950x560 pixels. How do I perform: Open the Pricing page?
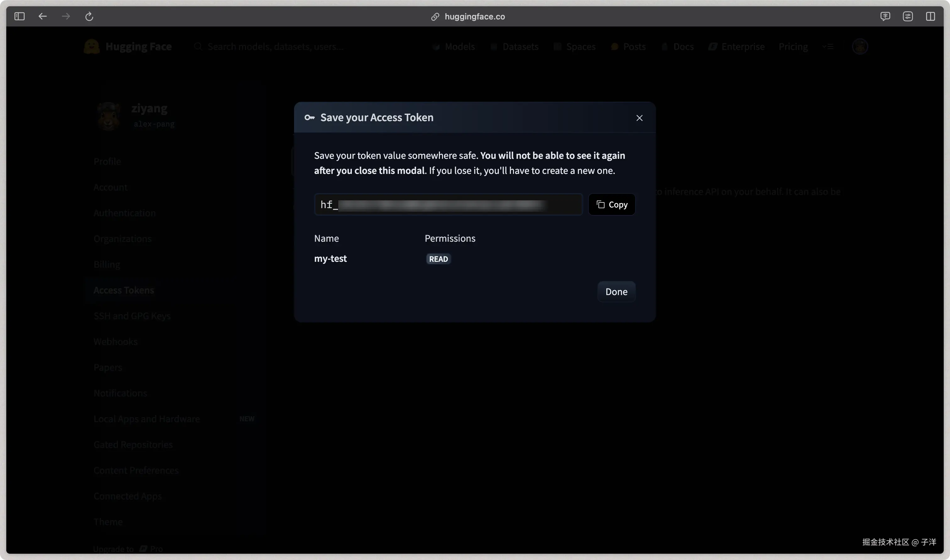(793, 46)
